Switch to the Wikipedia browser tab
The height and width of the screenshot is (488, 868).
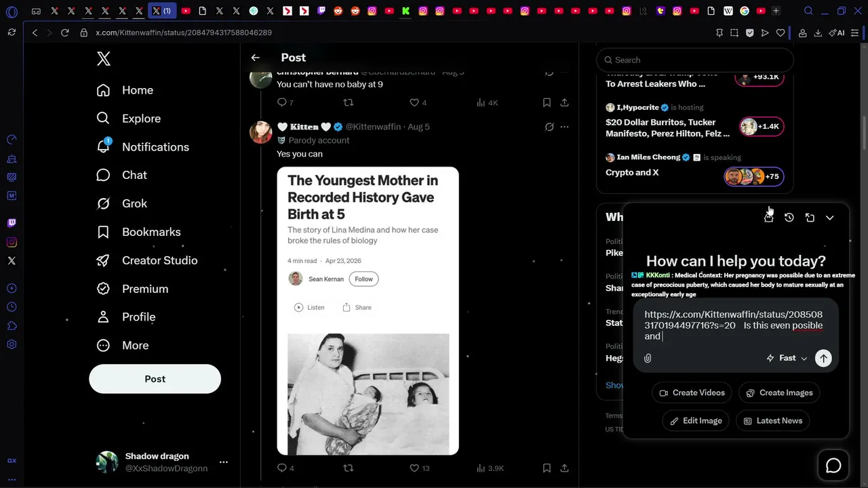[728, 11]
